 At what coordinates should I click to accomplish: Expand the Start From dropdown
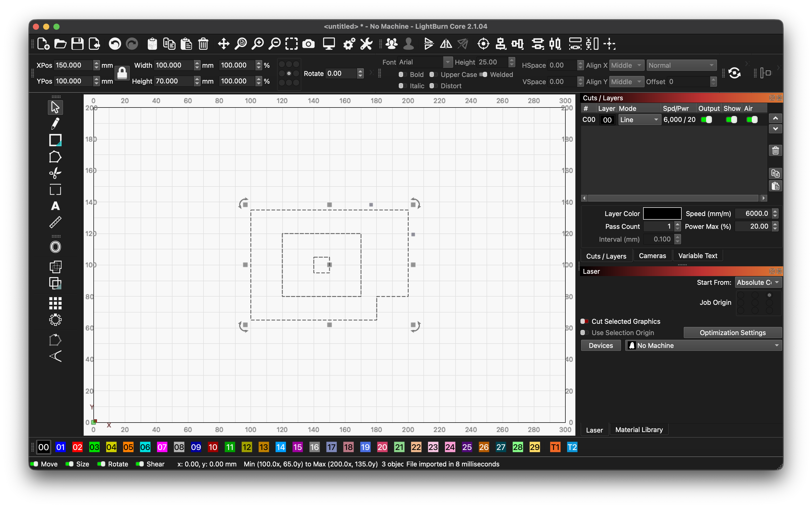(x=758, y=282)
